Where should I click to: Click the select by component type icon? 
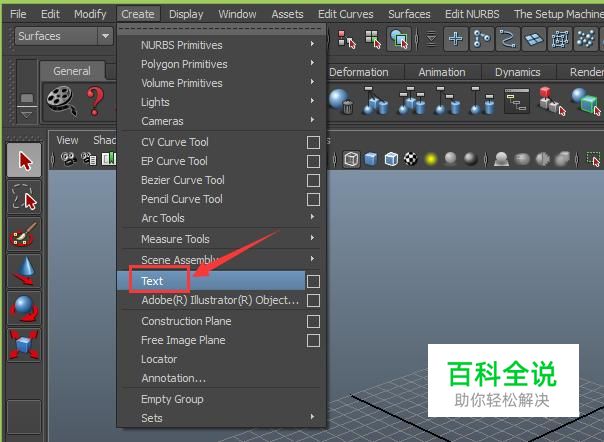click(x=399, y=39)
